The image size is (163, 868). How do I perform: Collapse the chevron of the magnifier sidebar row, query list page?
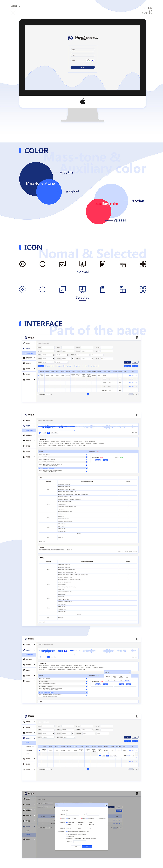[x=35, y=349]
